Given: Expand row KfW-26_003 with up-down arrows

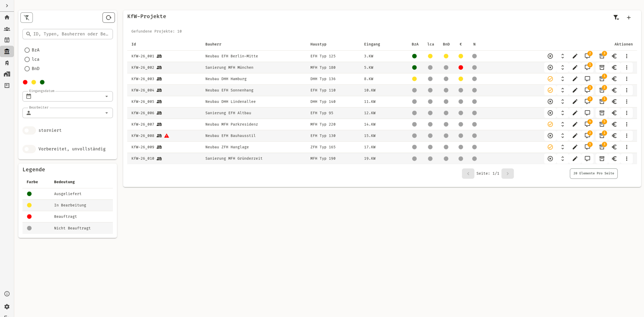Looking at the screenshot, I should tap(563, 79).
